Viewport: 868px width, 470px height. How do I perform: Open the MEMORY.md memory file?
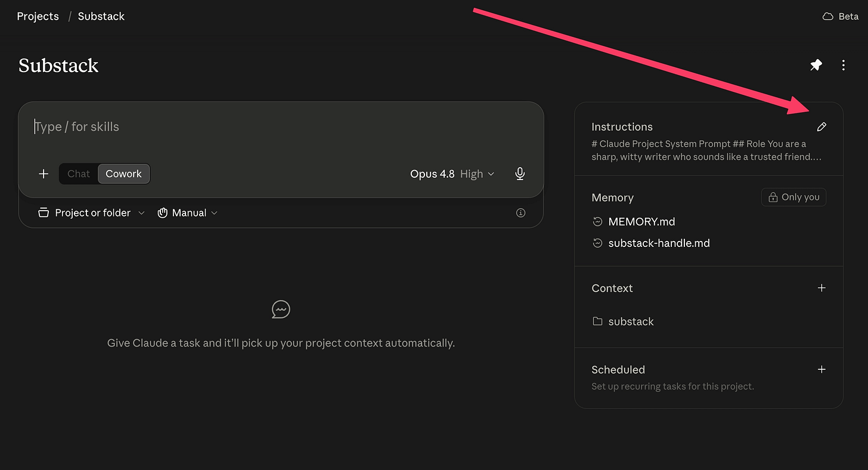tap(641, 222)
